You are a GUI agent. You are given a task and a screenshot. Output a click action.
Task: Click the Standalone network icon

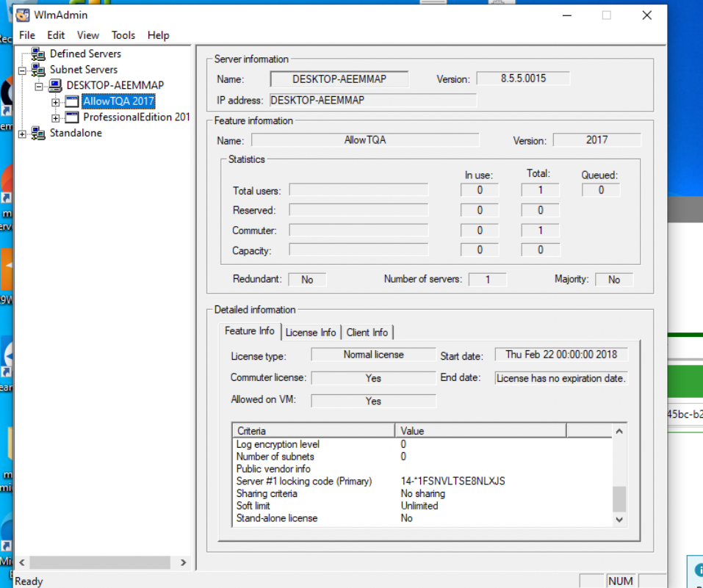pyautogui.click(x=38, y=134)
